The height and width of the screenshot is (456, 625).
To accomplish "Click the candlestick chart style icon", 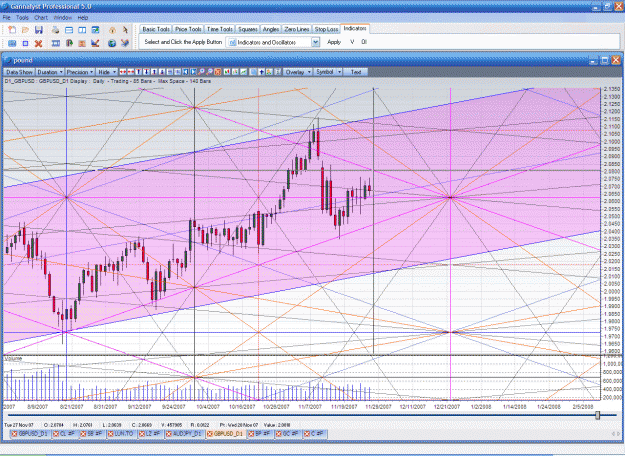I will (226, 72).
